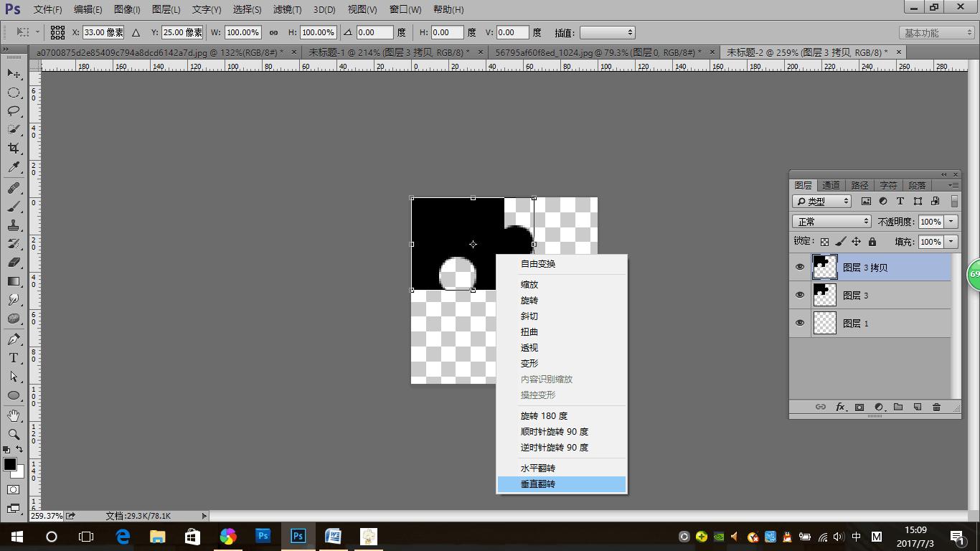
Task: Switch to the 通道 panel tab
Action: point(831,185)
